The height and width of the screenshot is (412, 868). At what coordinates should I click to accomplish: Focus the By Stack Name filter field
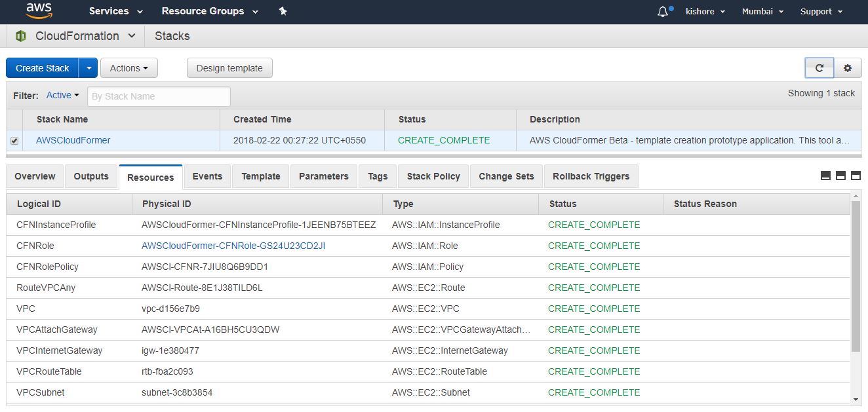tap(159, 96)
